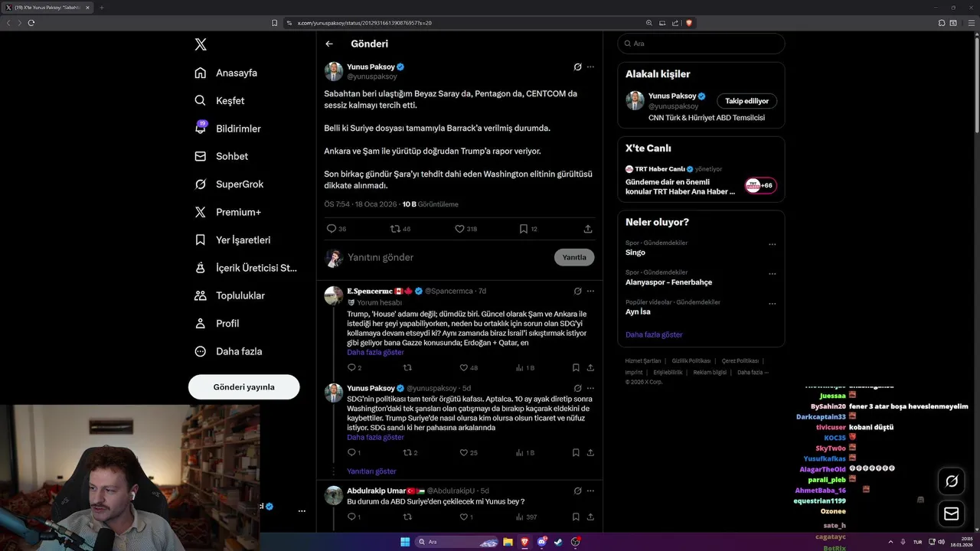Open Topluluklar communities
The height and width of the screenshot is (551, 980).
coord(230,295)
